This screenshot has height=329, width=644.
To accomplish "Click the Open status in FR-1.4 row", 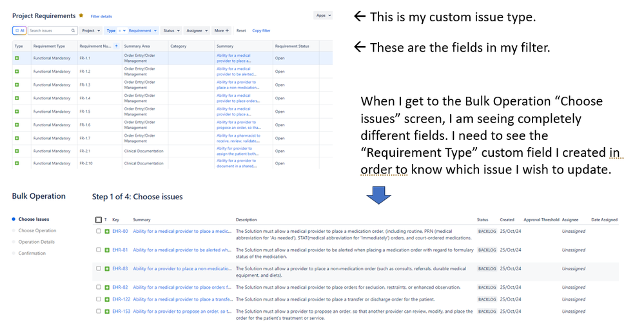I will point(280,98).
